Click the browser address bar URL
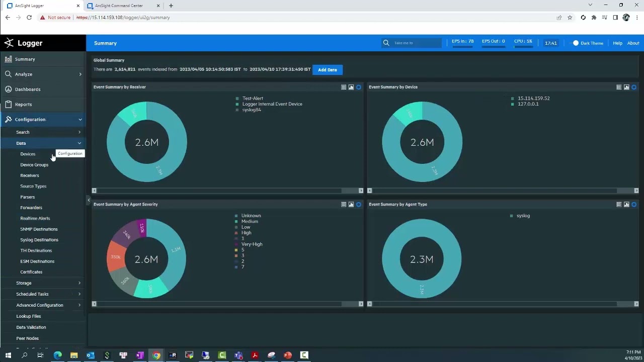 pyautogui.click(x=123, y=17)
